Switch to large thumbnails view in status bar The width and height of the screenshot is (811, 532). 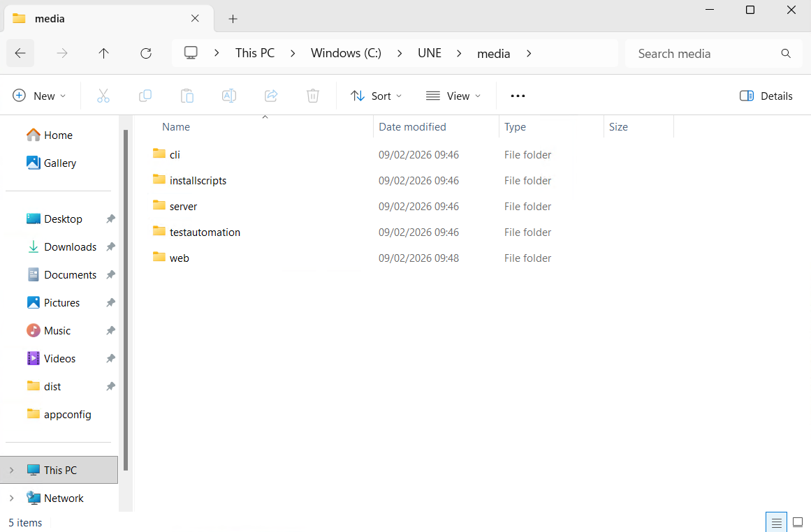coord(798,522)
